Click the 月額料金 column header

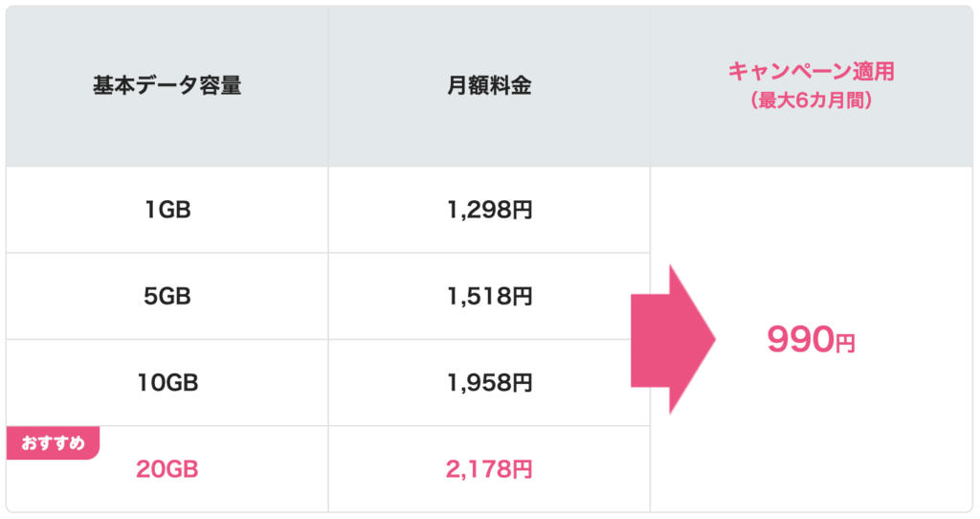click(489, 85)
